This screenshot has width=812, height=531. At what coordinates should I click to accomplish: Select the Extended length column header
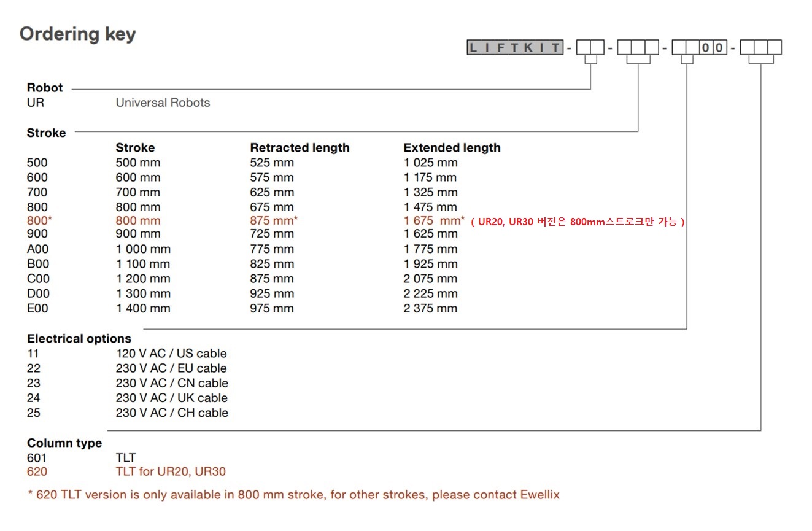coord(452,148)
